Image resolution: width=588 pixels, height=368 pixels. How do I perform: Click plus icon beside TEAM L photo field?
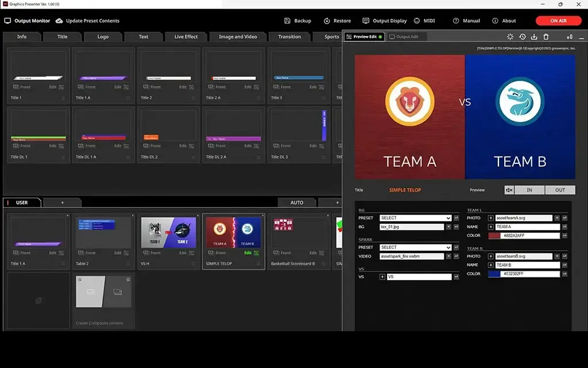(x=491, y=218)
